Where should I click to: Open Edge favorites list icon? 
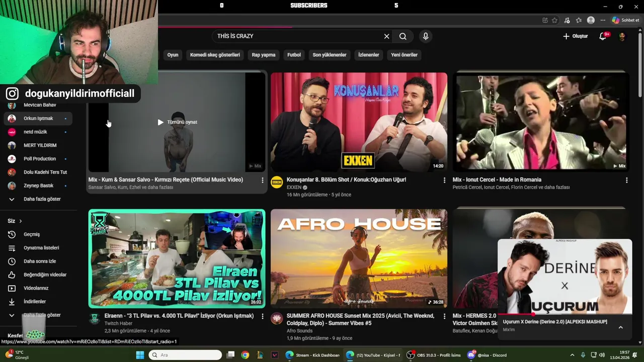click(579, 20)
